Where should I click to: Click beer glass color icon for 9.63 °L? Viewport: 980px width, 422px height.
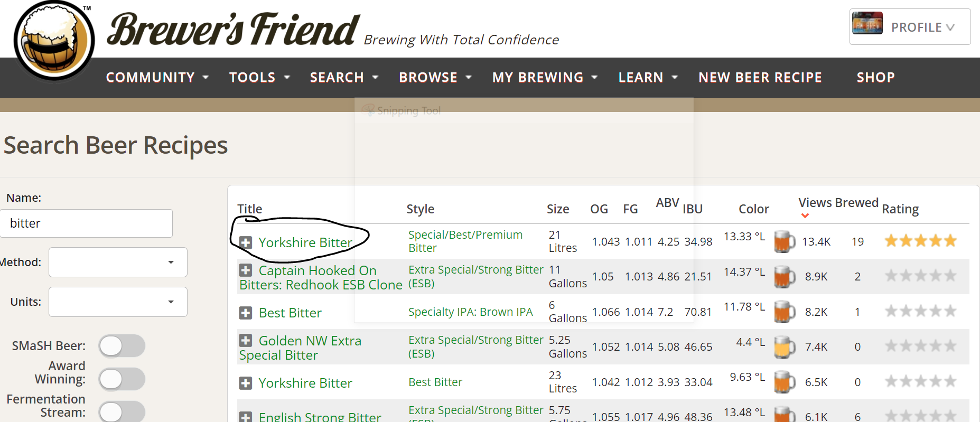(x=785, y=382)
